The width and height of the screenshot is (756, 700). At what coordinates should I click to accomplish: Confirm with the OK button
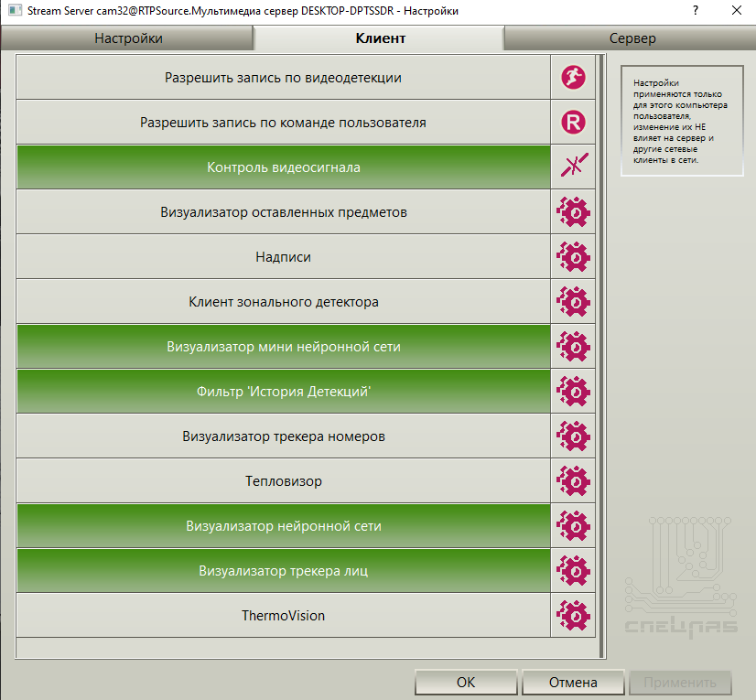pos(466,683)
